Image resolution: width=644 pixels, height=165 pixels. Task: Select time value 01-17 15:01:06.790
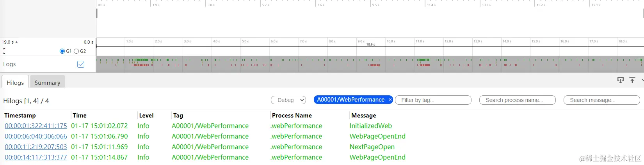100,136
